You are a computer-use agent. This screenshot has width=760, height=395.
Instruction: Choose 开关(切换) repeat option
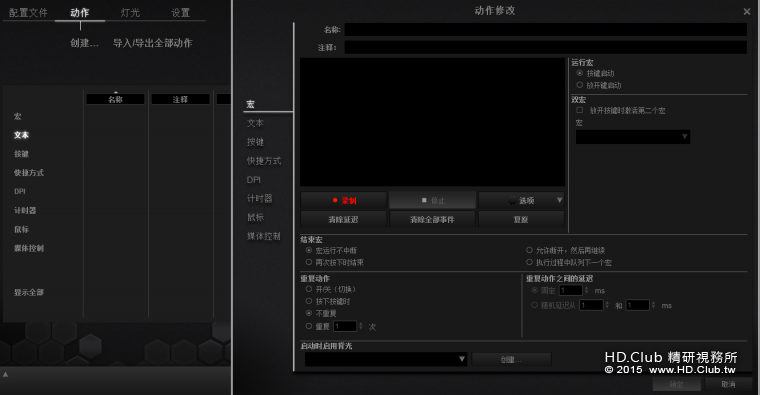[309, 289]
